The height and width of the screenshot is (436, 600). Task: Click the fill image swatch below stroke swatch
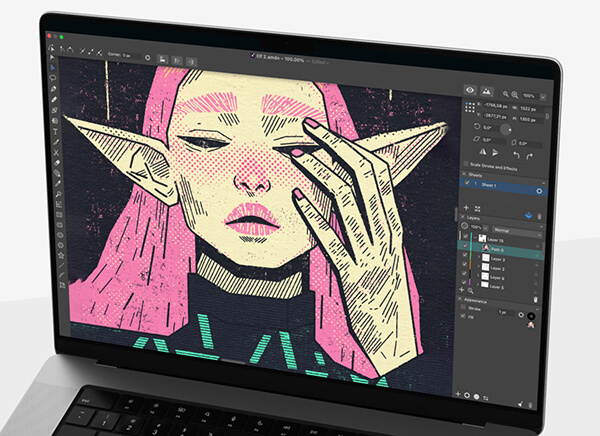pos(530,325)
